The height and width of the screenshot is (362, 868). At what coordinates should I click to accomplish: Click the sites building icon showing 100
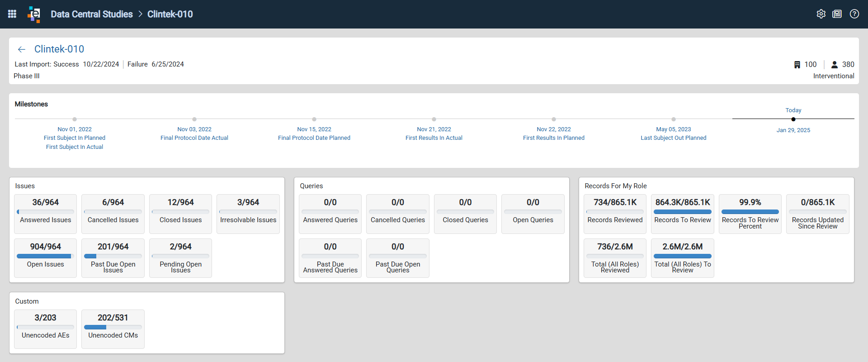[797, 65]
